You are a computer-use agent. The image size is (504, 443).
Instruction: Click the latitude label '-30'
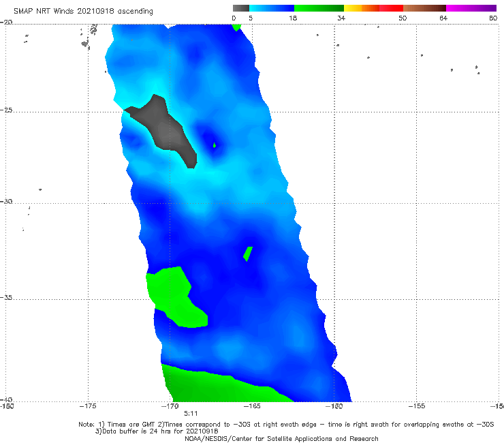(6, 201)
